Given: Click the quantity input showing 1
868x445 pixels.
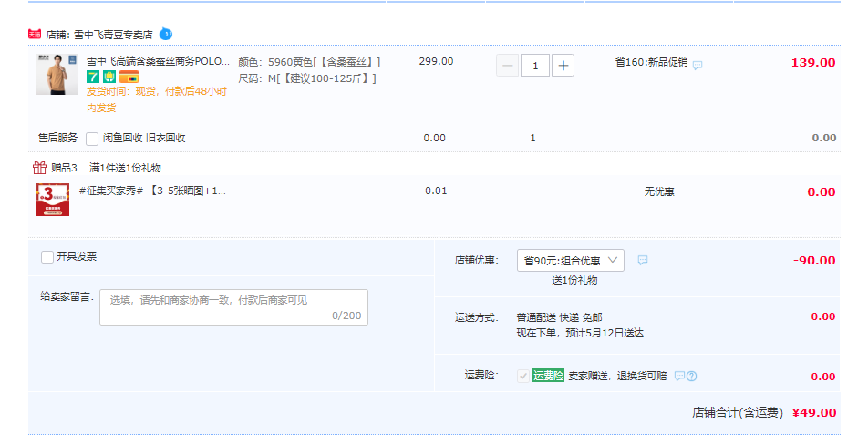Looking at the screenshot, I should coord(534,66).
